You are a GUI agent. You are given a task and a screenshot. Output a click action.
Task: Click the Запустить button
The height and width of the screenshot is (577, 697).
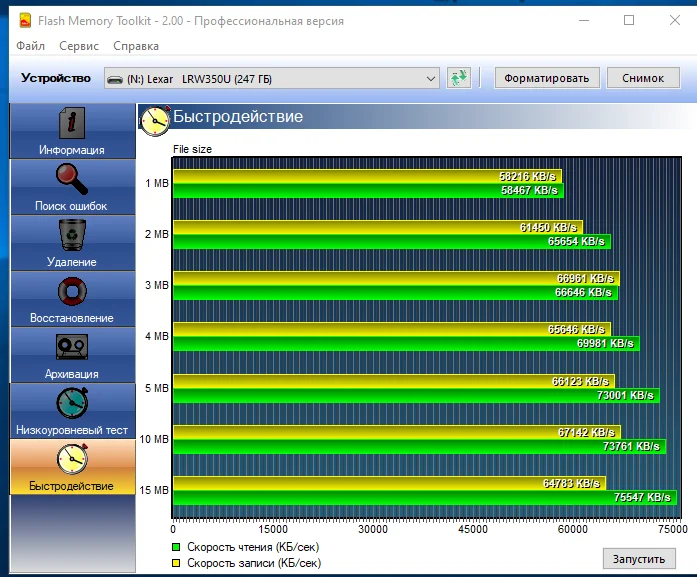coord(639,559)
